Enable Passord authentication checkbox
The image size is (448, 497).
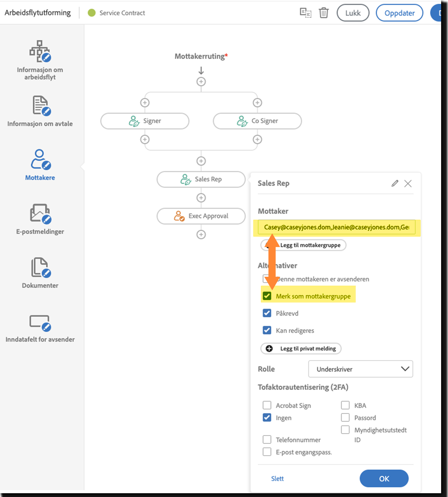pos(345,417)
